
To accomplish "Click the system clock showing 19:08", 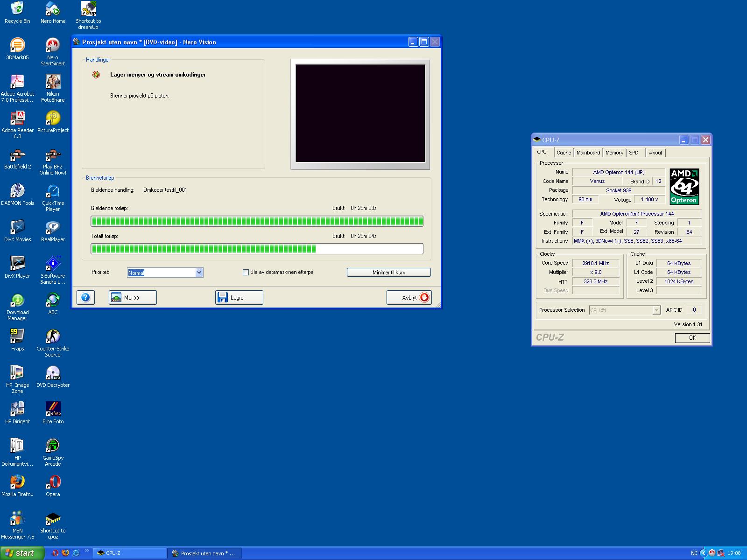I will [x=734, y=553].
